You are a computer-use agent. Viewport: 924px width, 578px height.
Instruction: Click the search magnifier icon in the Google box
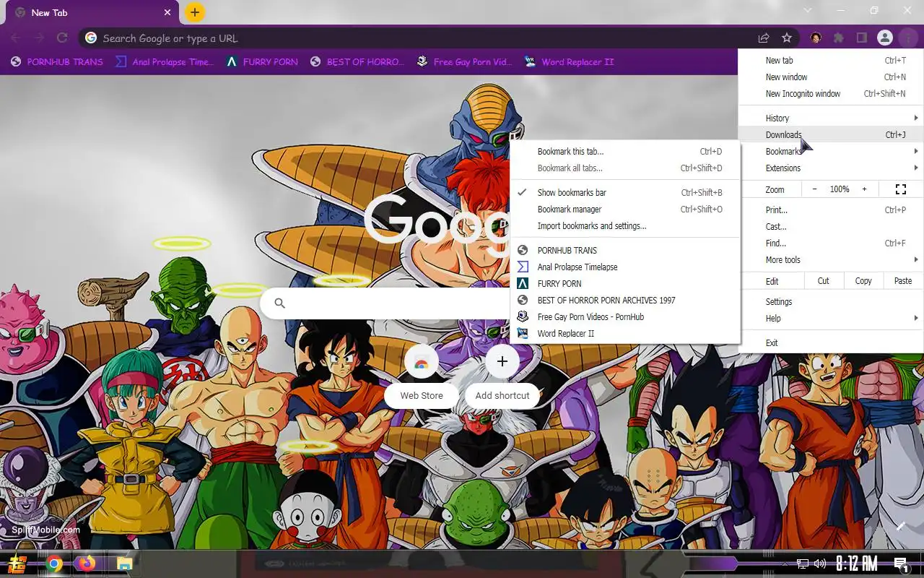pyautogui.click(x=280, y=303)
